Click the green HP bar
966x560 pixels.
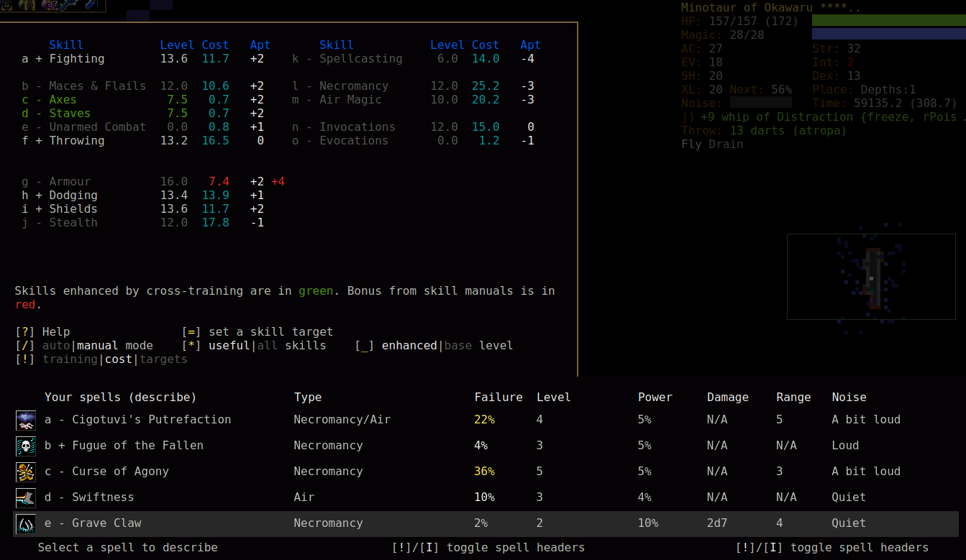889,20
